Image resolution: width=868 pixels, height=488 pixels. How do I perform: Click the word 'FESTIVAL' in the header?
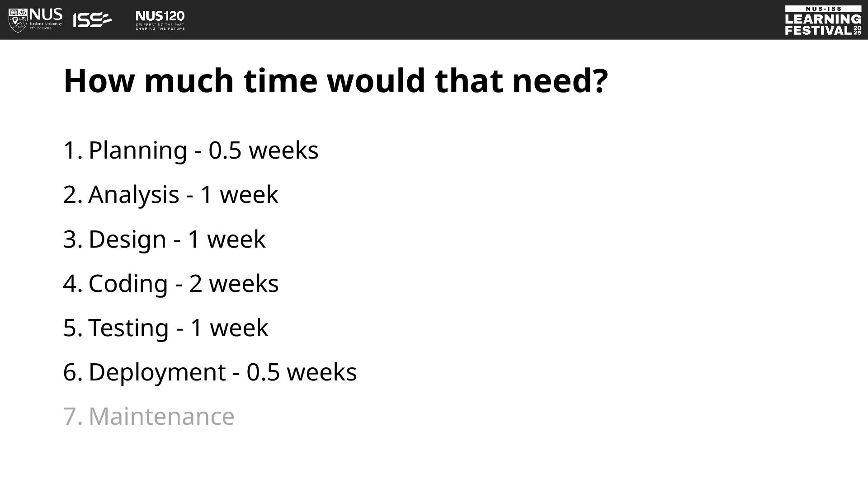[818, 30]
